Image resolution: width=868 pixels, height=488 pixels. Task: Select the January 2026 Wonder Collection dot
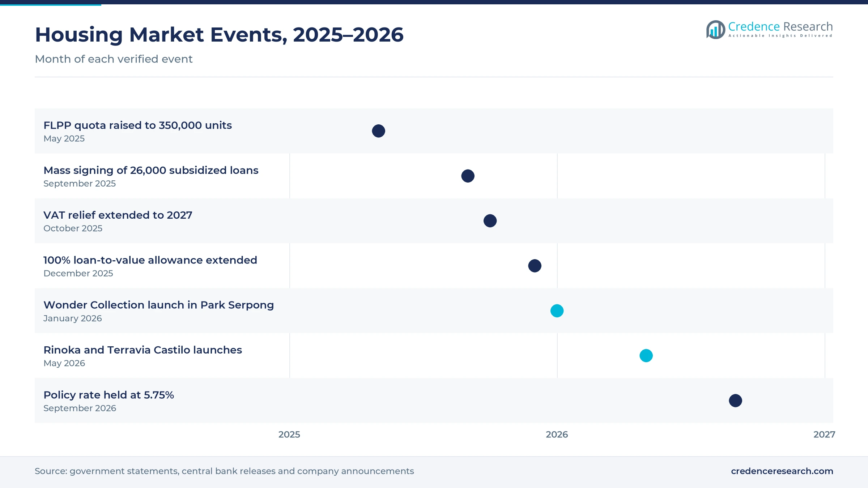point(557,311)
